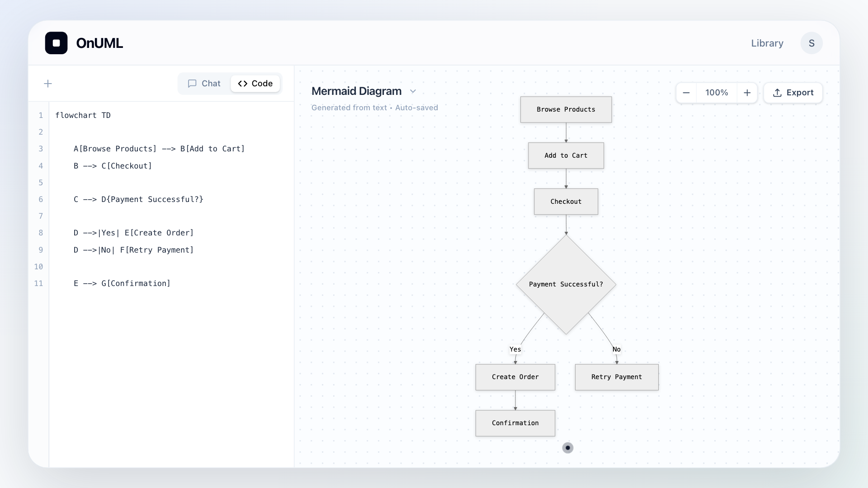Export the diagram
The image size is (868, 488).
[793, 93]
